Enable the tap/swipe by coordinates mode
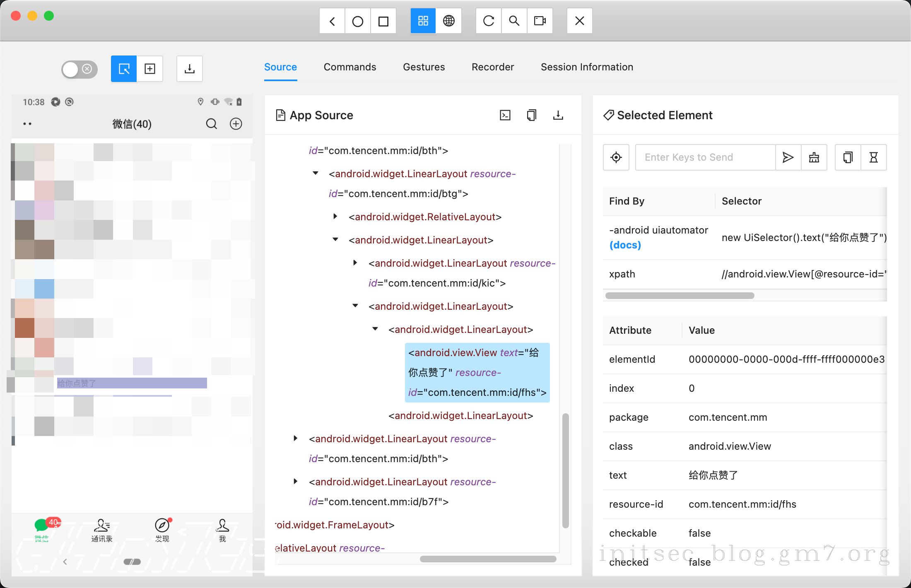The width and height of the screenshot is (911, 588). pos(150,69)
